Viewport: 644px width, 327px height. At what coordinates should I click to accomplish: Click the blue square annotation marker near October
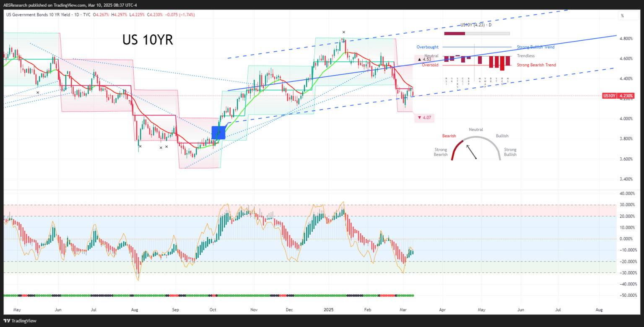click(x=218, y=133)
